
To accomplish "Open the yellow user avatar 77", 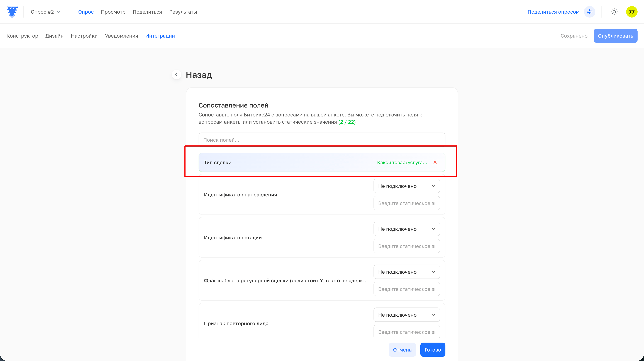I will [631, 12].
